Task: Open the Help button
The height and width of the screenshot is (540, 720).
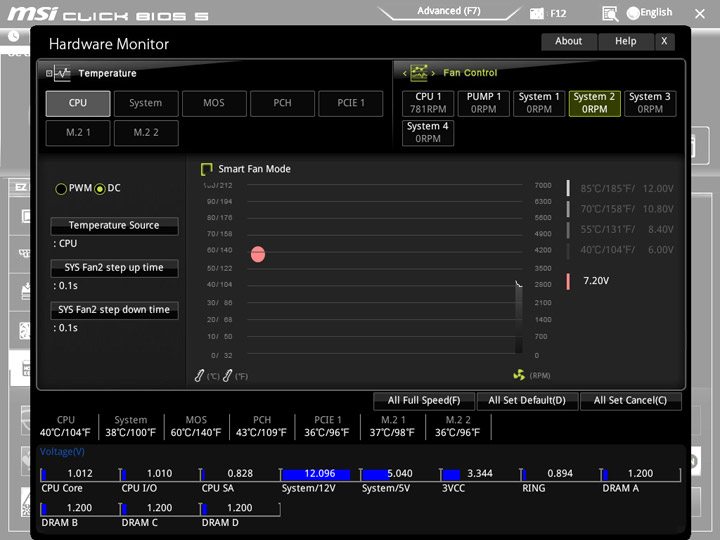Action: (x=625, y=41)
